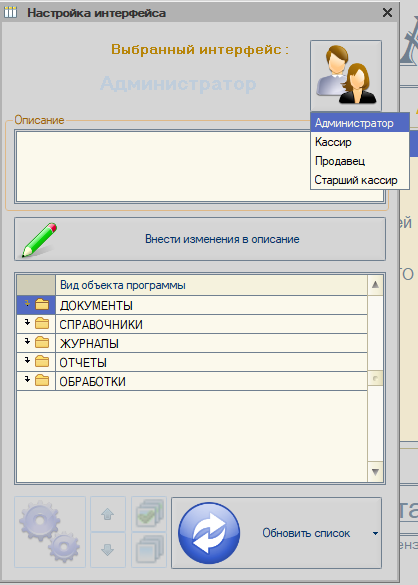
Task: Click the ОБРАБОТКИ folder icon
Action: [x=42, y=380]
